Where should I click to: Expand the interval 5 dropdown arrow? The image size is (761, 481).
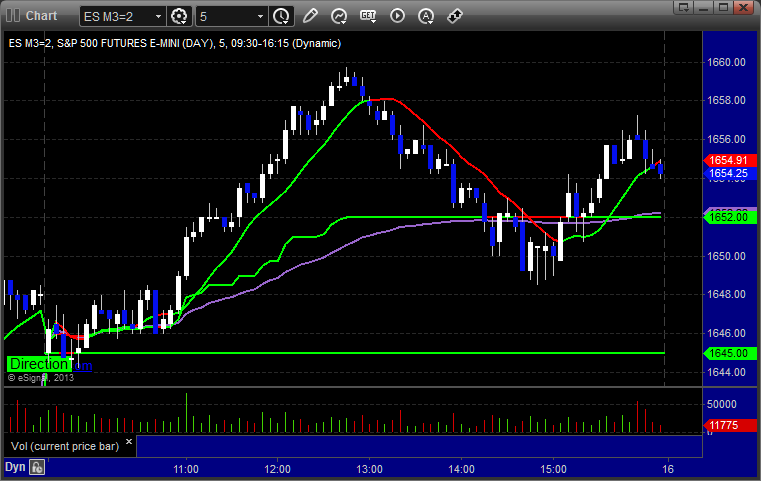click(x=260, y=17)
